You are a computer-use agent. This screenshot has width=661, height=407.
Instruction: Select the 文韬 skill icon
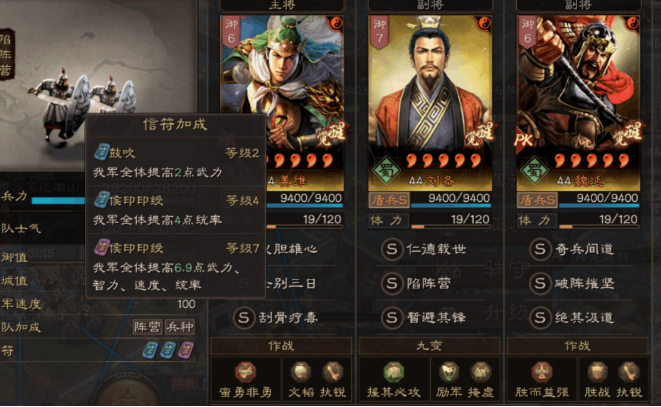[301, 372]
